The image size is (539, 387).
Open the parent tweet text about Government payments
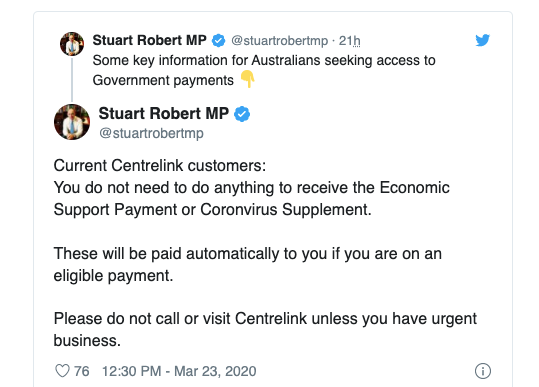(x=264, y=70)
